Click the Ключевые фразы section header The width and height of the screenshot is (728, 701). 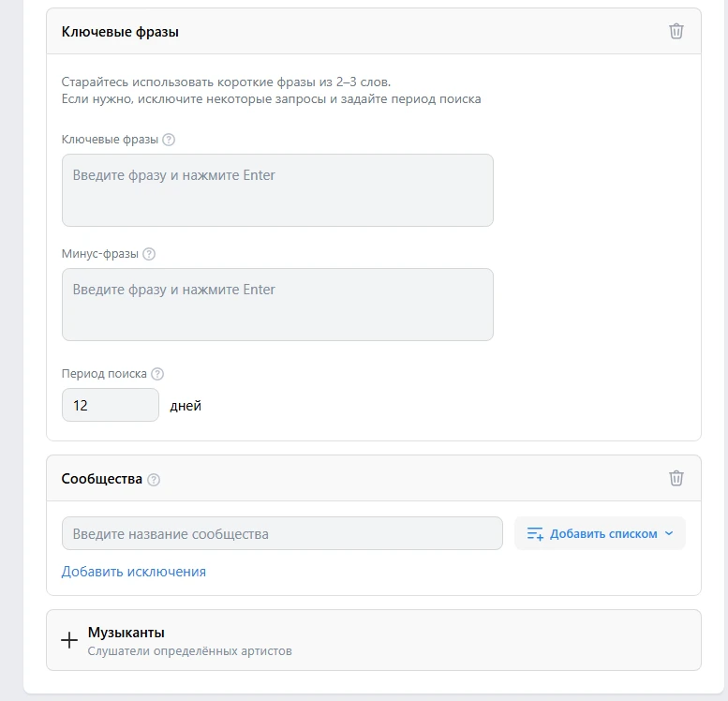pyautogui.click(x=120, y=32)
